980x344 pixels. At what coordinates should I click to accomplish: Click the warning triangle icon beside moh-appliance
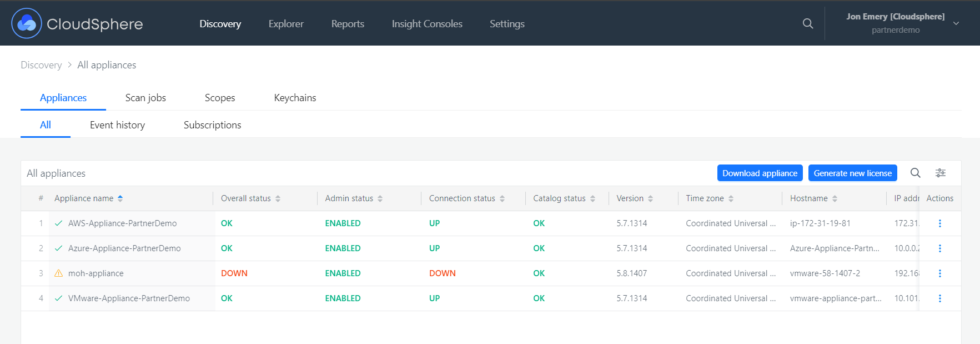coord(58,273)
